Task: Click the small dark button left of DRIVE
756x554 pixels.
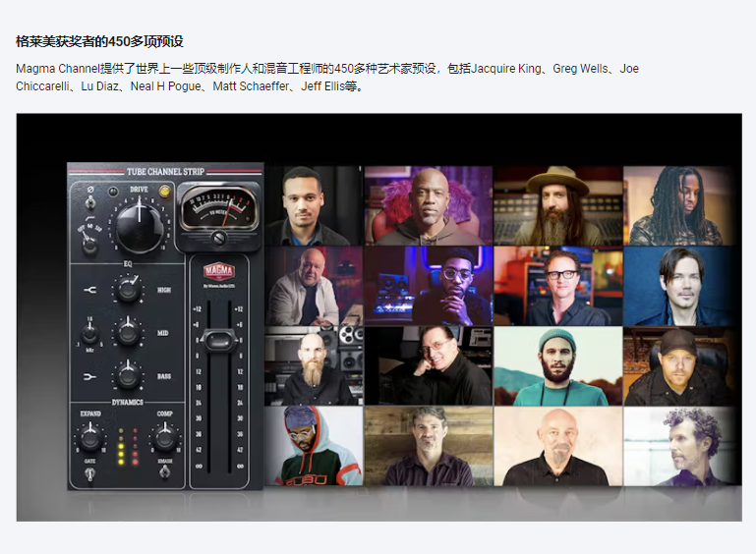Action: (x=113, y=192)
